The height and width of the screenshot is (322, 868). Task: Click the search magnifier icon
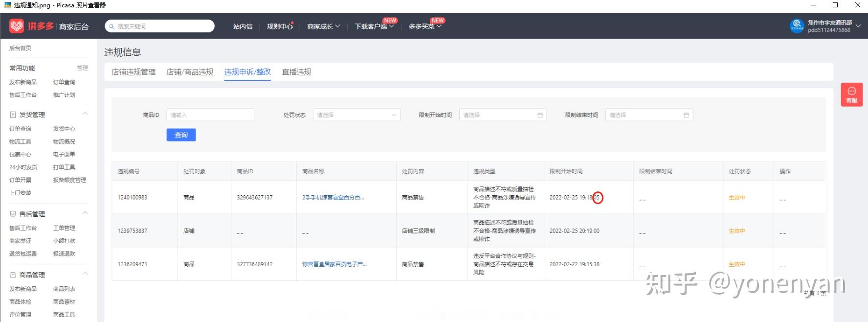112,26
